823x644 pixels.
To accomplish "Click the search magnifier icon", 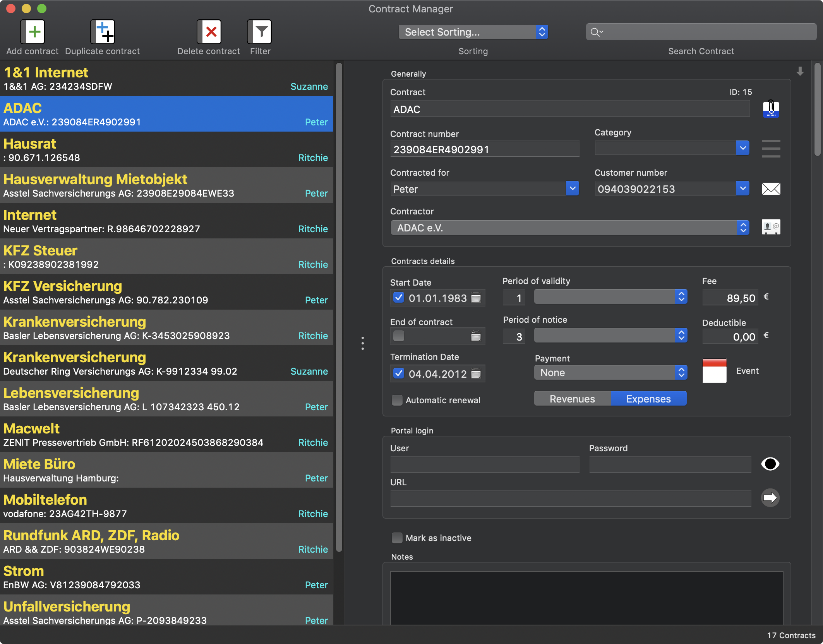I will point(597,32).
